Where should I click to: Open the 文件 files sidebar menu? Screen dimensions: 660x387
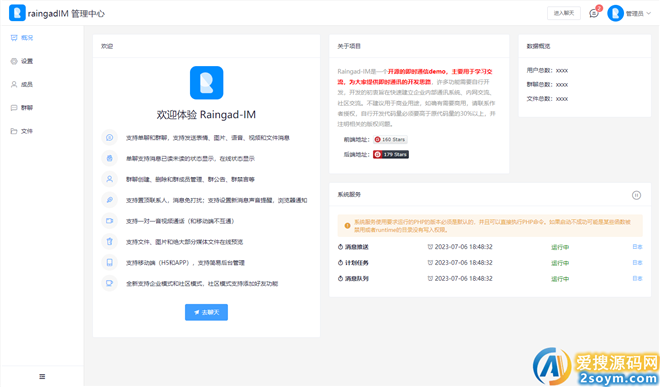pyautogui.click(x=22, y=131)
